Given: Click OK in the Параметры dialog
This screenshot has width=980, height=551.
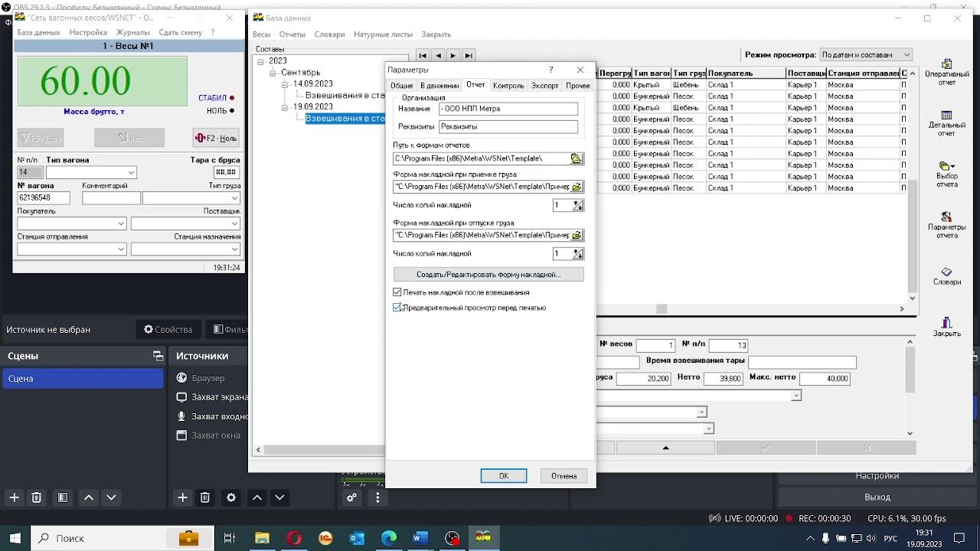Looking at the screenshot, I should click(x=504, y=476).
